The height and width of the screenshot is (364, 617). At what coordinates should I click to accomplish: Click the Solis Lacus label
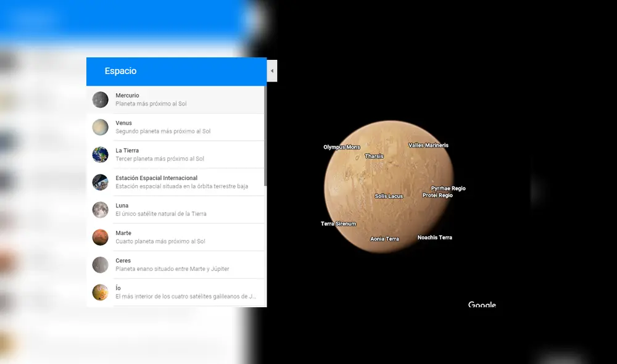pos(389,196)
